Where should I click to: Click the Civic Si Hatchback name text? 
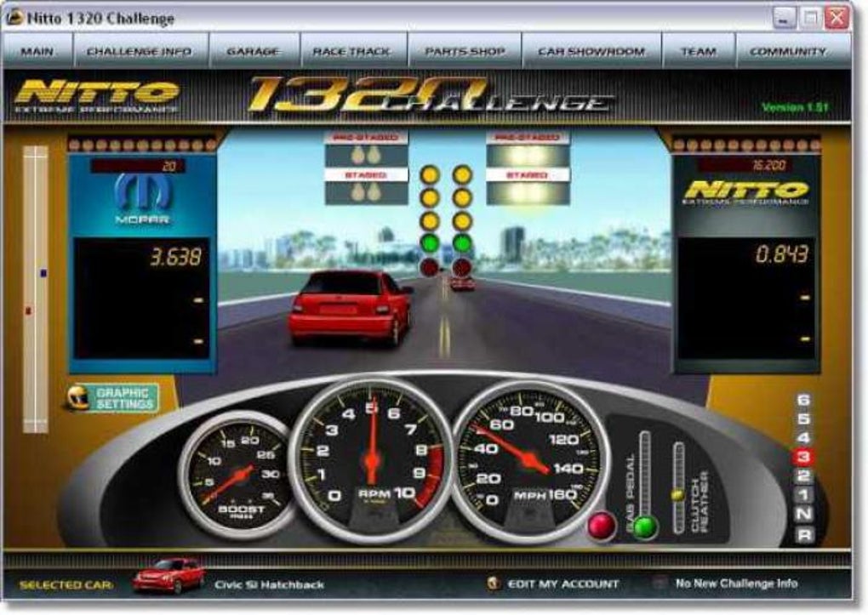click(269, 584)
